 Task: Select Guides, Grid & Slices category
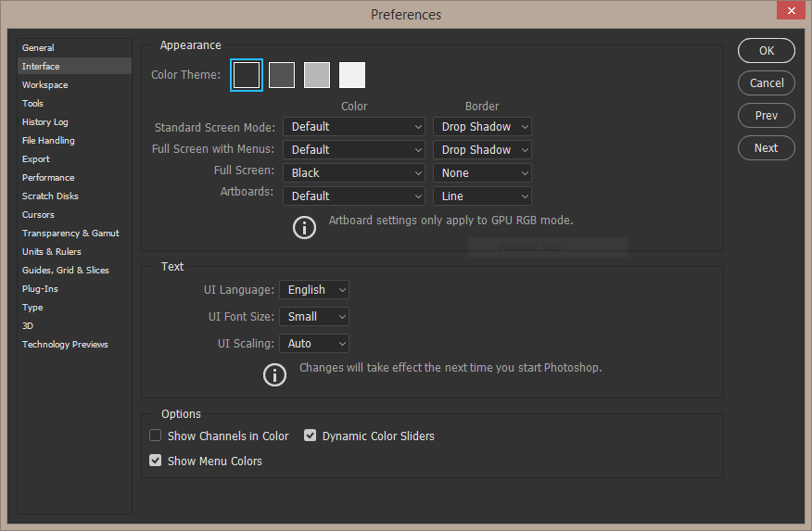pyautogui.click(x=74, y=271)
